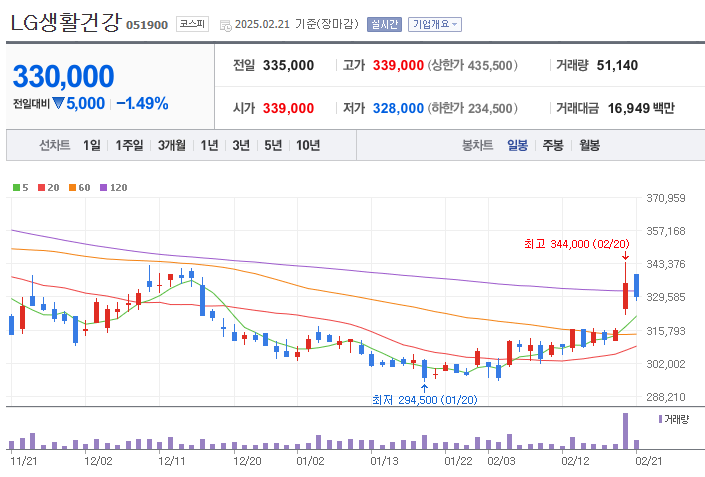705x477 pixels.
Task: Click the 하한가 234,500 text
Action: (x=473, y=108)
